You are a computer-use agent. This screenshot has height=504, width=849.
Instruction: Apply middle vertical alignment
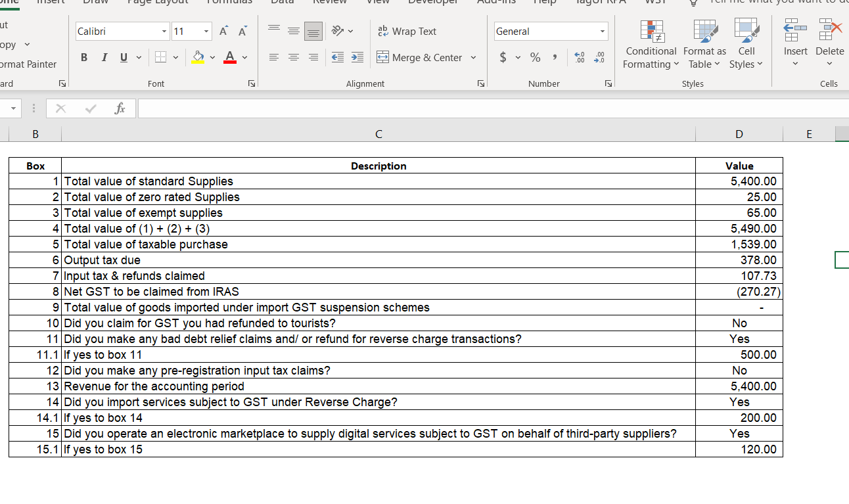pos(295,31)
